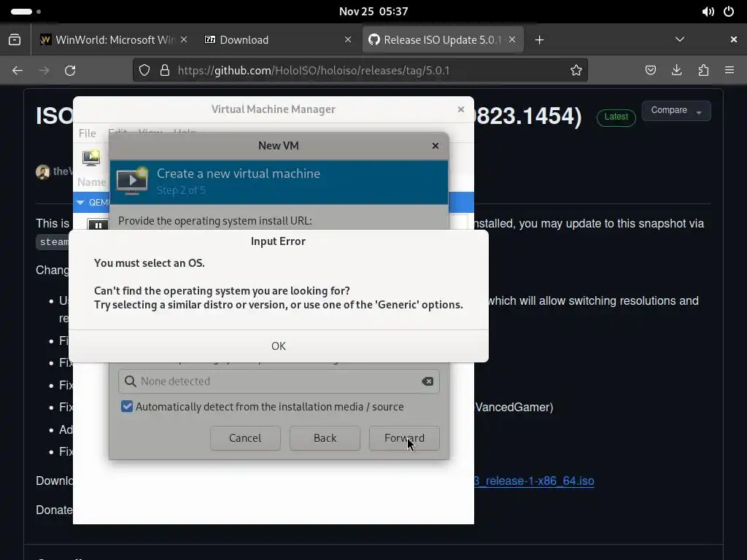The width and height of the screenshot is (747, 560).
Task: Click the Name column header in VM list
Action: [x=91, y=182]
